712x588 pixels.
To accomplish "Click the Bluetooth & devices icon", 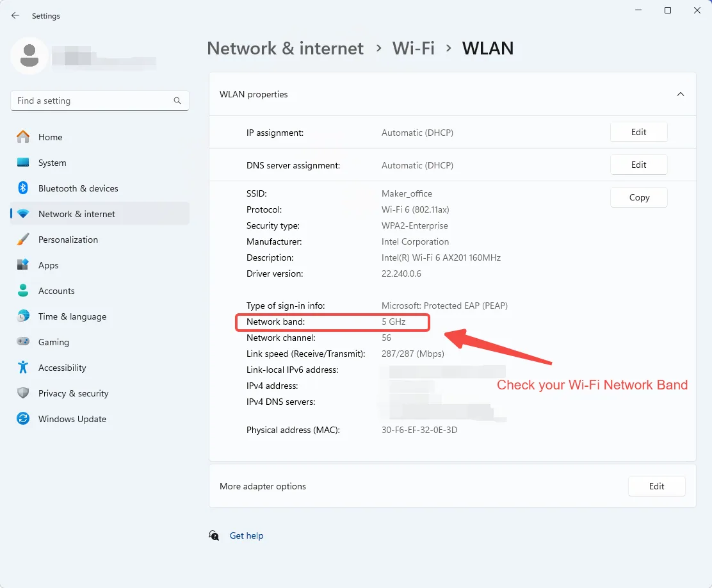I will [22, 188].
